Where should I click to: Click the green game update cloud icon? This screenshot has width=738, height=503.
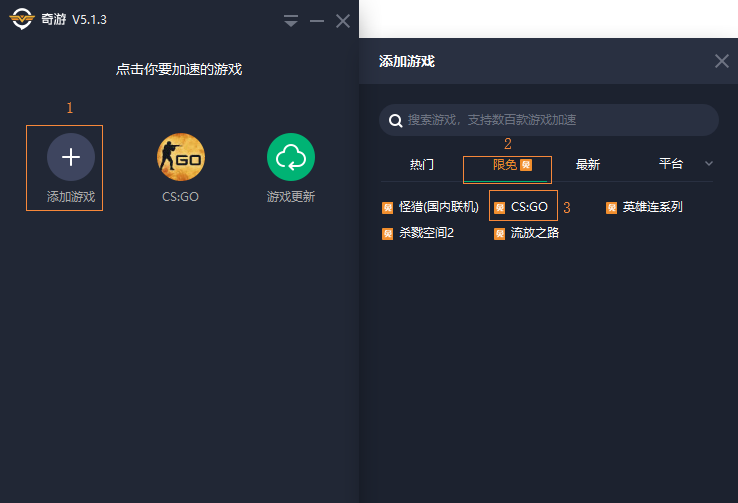point(291,157)
